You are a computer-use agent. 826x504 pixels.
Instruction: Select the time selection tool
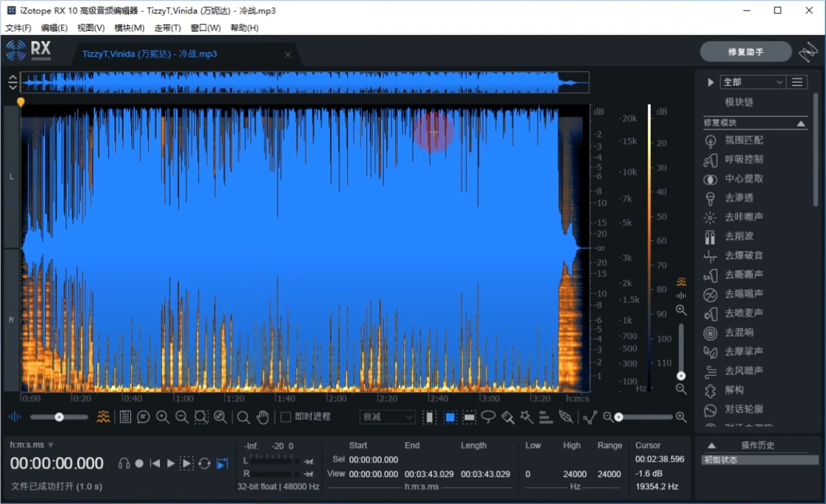click(431, 417)
